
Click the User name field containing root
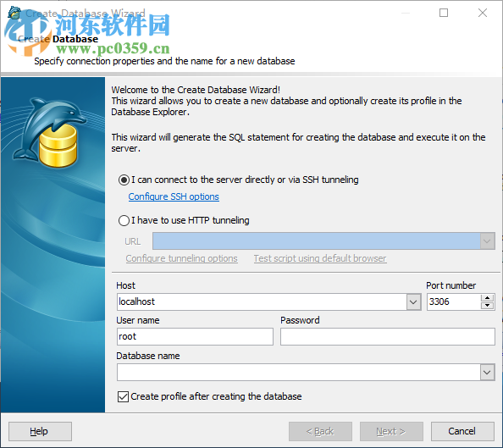click(x=195, y=337)
